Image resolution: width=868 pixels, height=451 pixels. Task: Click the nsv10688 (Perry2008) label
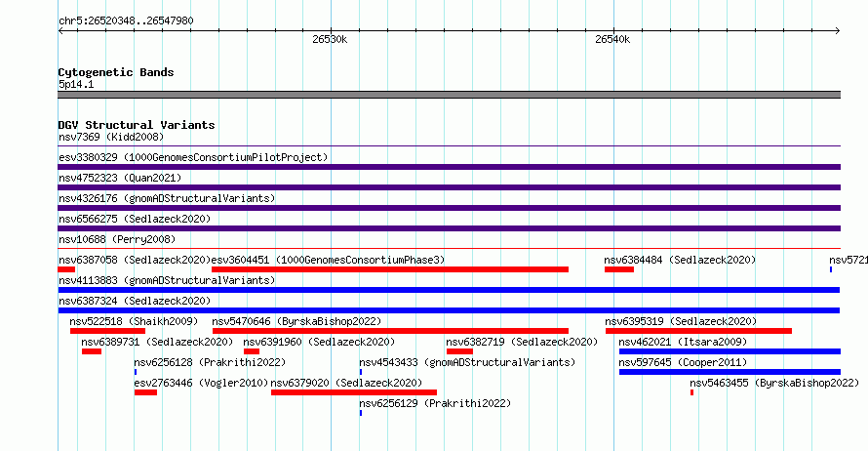(x=117, y=239)
